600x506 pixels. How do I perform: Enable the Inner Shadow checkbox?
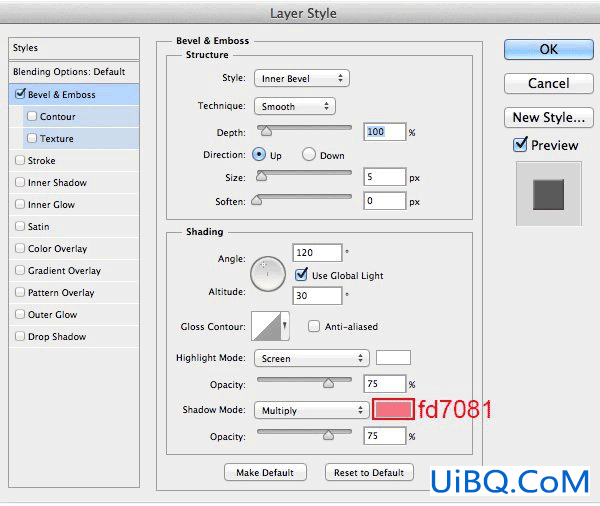click(20, 182)
